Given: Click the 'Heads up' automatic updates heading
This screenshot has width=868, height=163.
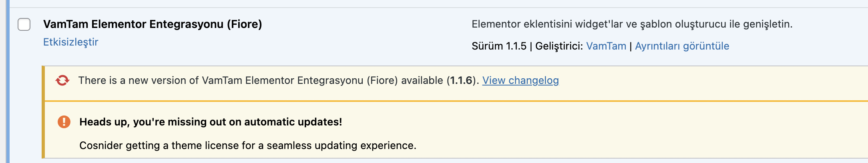Looking at the screenshot, I should (x=211, y=122).
